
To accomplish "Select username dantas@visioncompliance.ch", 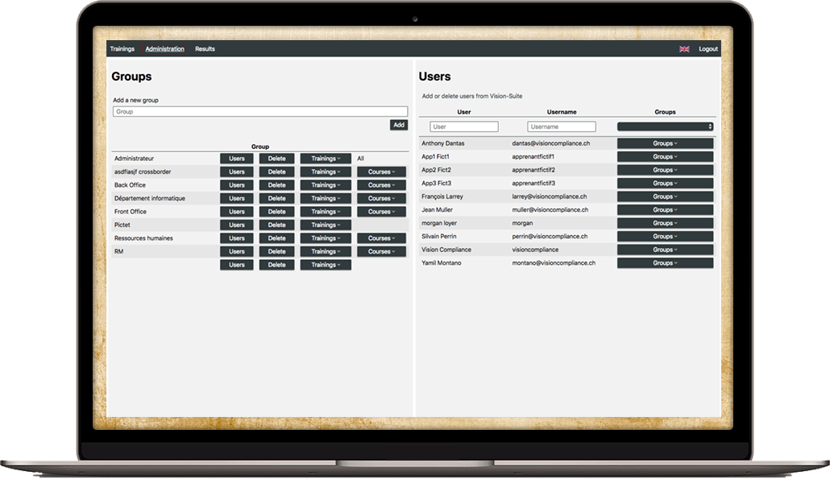I will pyautogui.click(x=550, y=143).
